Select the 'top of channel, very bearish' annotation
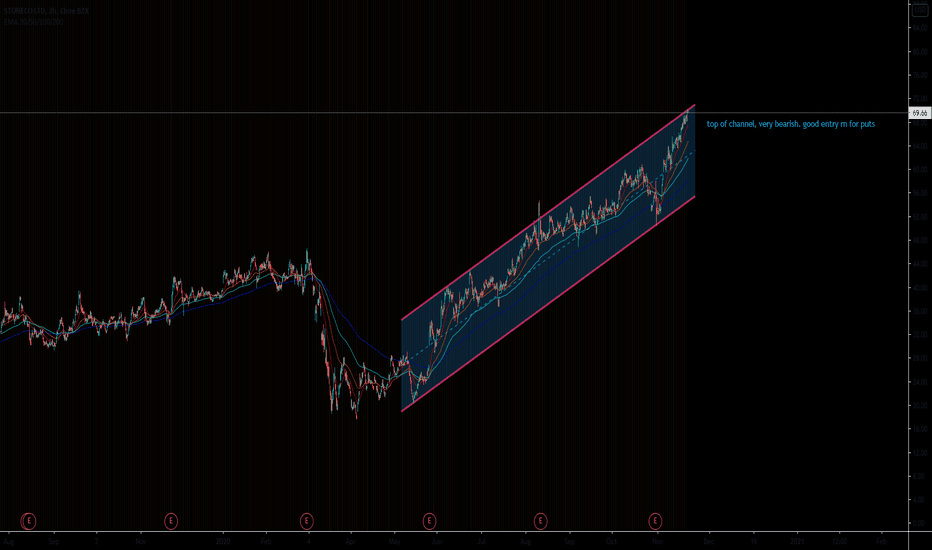The height and width of the screenshot is (550, 932). pyautogui.click(x=791, y=124)
